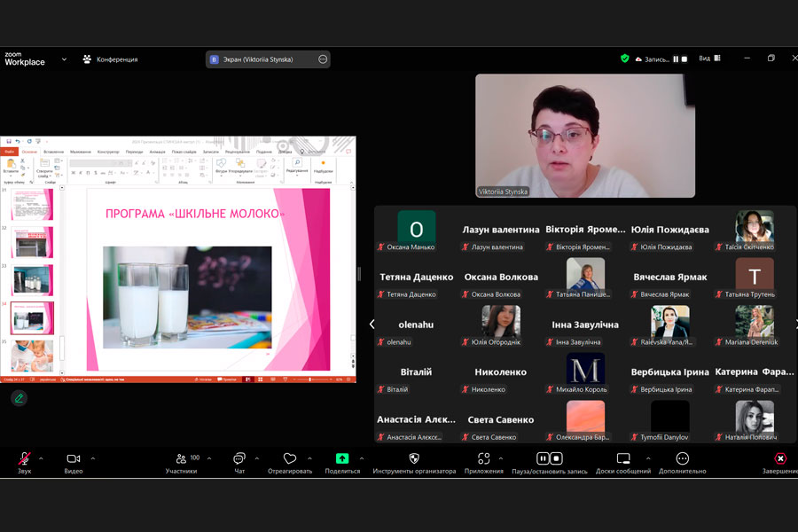Open the Участники participants panel

182,458
